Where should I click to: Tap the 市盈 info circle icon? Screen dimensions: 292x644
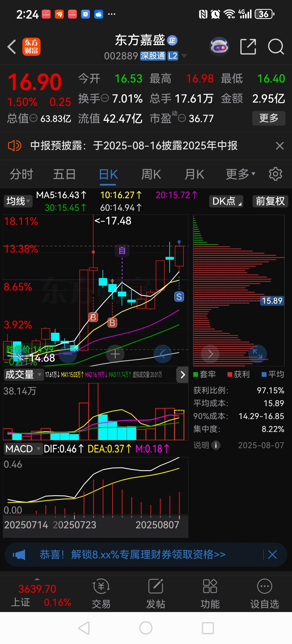pos(182,118)
